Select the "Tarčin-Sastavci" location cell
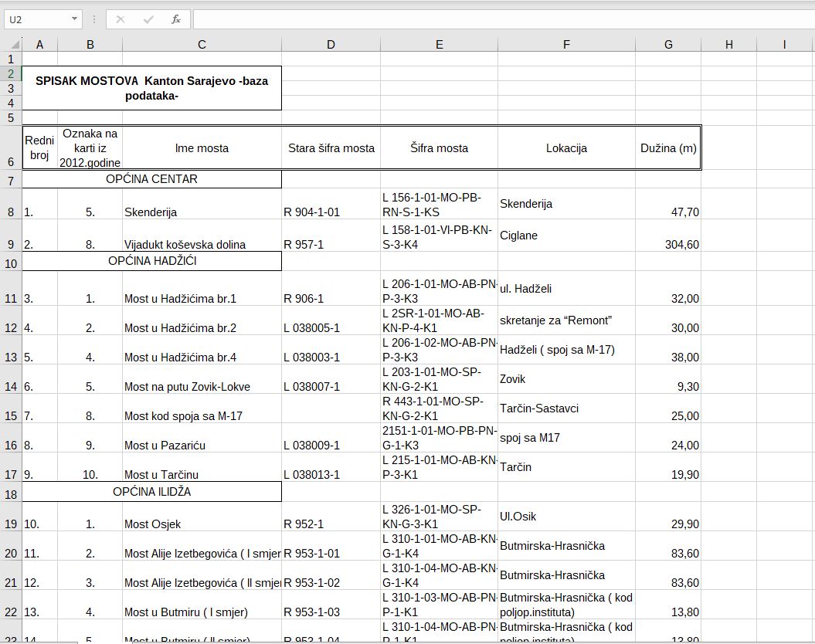Viewport: 815px width, 644px height. point(566,408)
